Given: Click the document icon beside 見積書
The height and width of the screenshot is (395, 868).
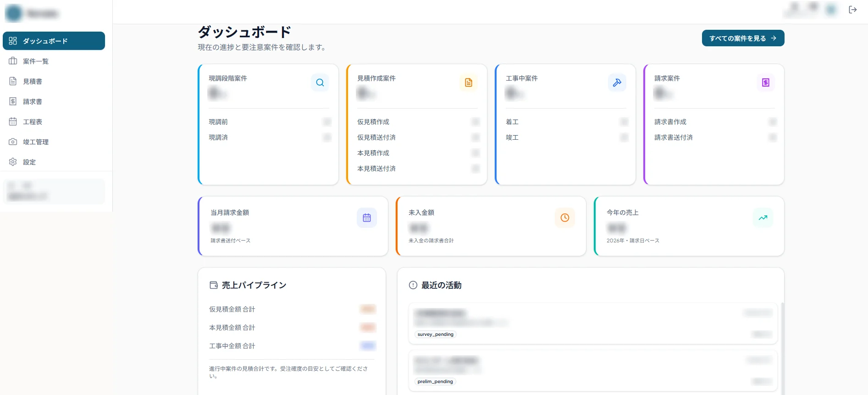Looking at the screenshot, I should click(x=13, y=81).
